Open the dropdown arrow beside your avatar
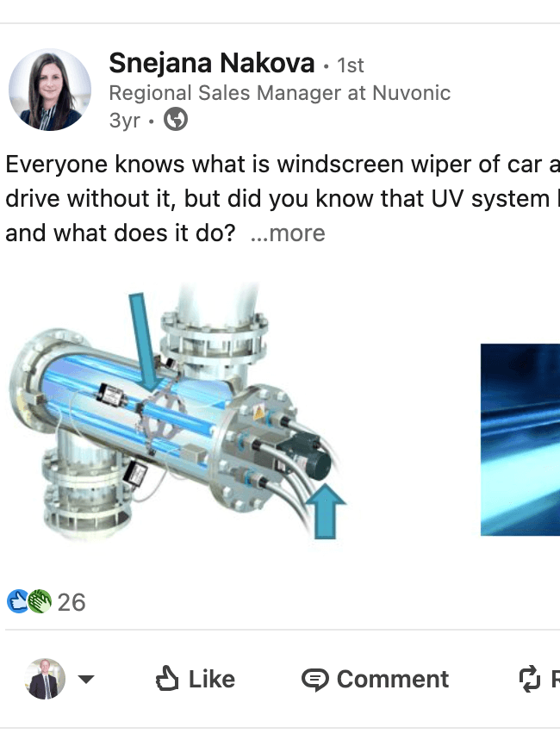Image resolution: width=560 pixels, height=746 pixels. 86,679
